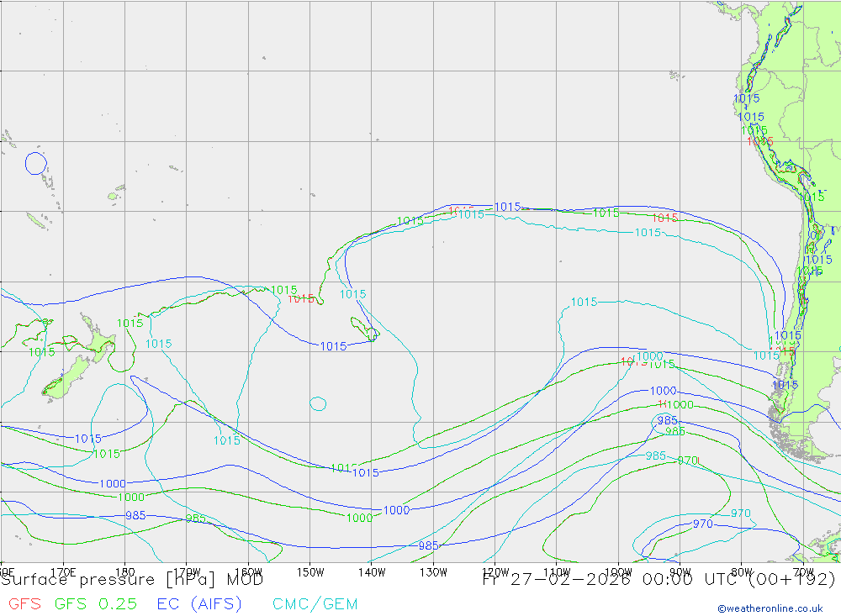Click the green GFS 0.25 legend label
The height and width of the screenshot is (616, 841).
96,603
